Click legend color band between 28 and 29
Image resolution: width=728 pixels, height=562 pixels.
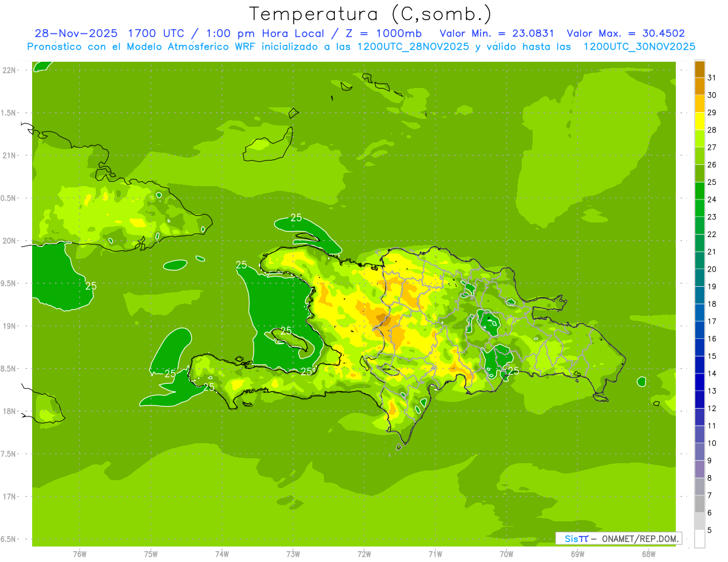pyautogui.click(x=699, y=121)
